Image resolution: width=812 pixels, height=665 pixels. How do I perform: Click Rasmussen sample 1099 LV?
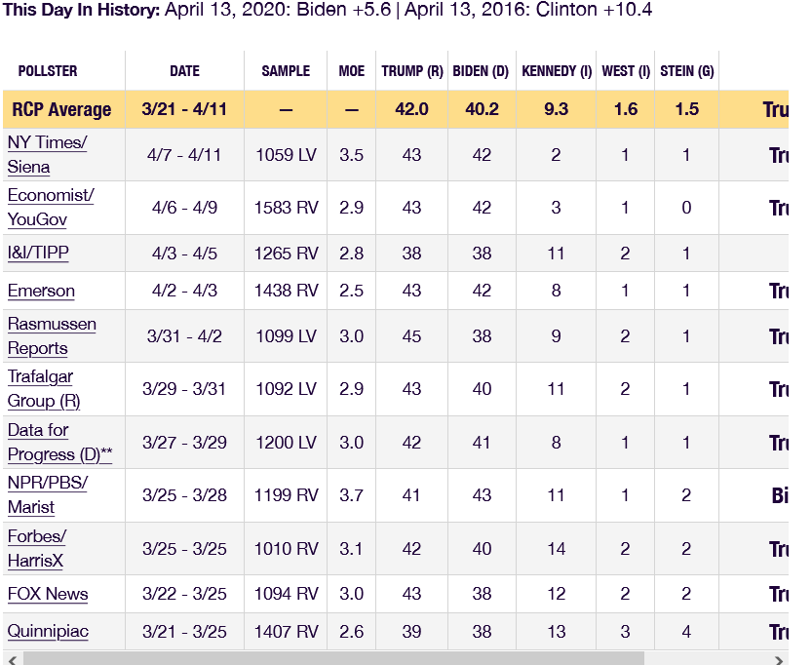(x=286, y=336)
